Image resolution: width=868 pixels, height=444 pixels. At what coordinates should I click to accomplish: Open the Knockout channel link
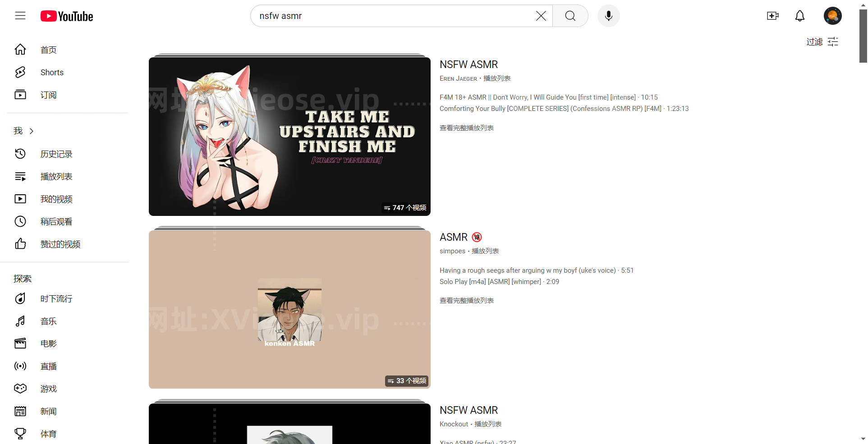click(x=454, y=424)
